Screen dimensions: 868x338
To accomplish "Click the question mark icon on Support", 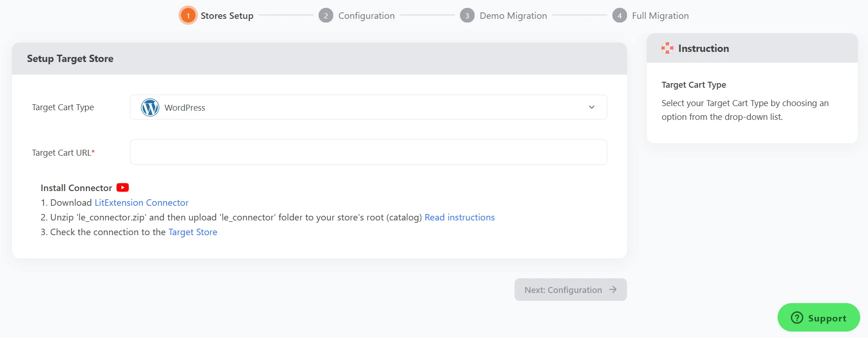I will pyautogui.click(x=797, y=318).
